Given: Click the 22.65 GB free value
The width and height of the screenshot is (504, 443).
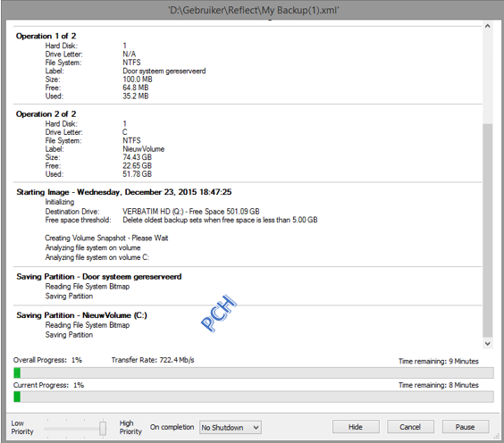Looking at the screenshot, I should click(138, 166).
